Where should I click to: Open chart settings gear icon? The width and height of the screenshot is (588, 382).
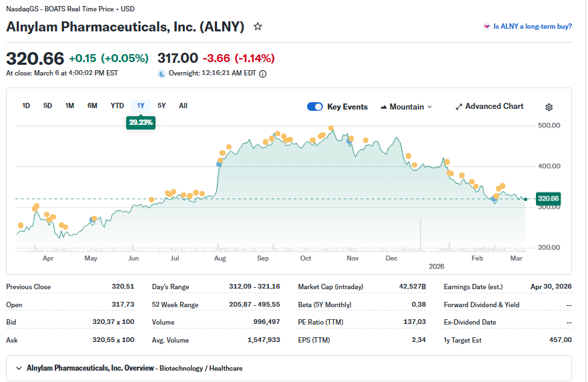coord(549,108)
